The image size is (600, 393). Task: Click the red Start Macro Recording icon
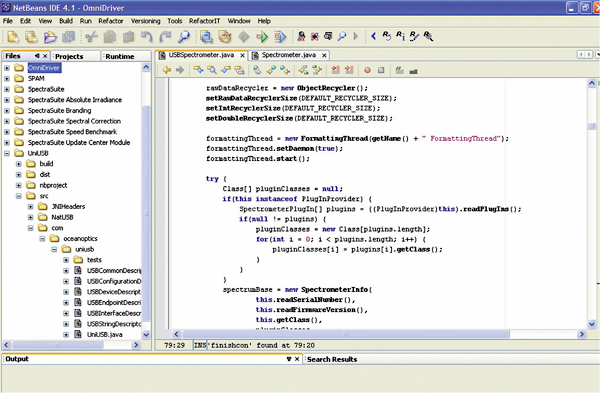coord(367,70)
